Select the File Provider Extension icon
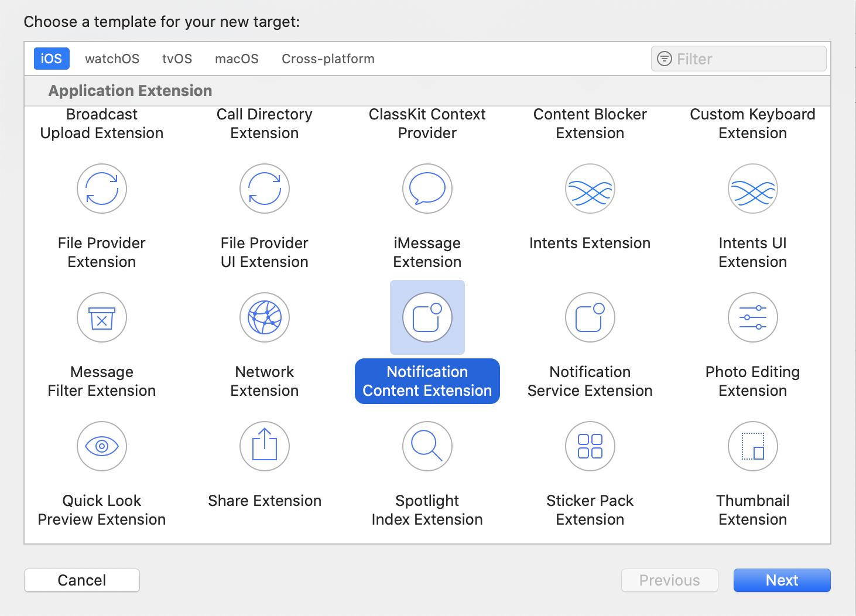The height and width of the screenshot is (616, 856). [102, 189]
